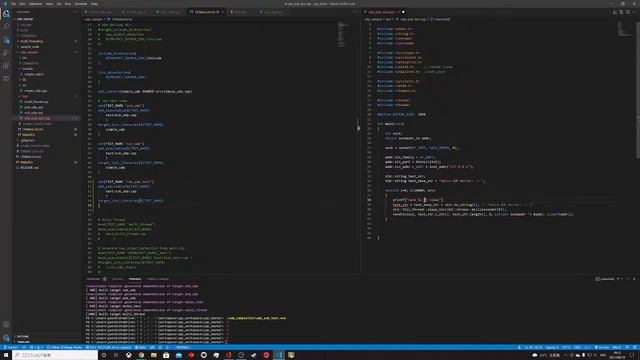Maximize the terminal panel size
Image resolution: width=640 pixels, height=360 pixels.
coord(628,279)
